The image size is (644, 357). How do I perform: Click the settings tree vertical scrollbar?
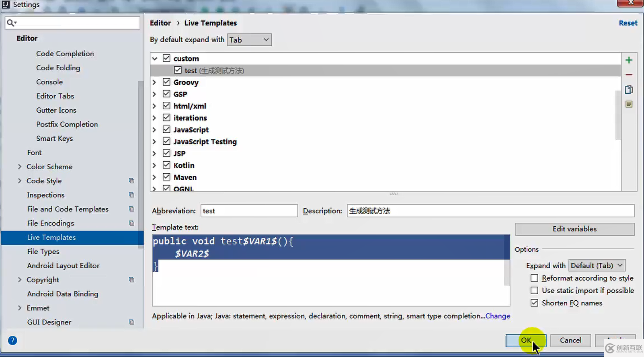pyautogui.click(x=141, y=165)
